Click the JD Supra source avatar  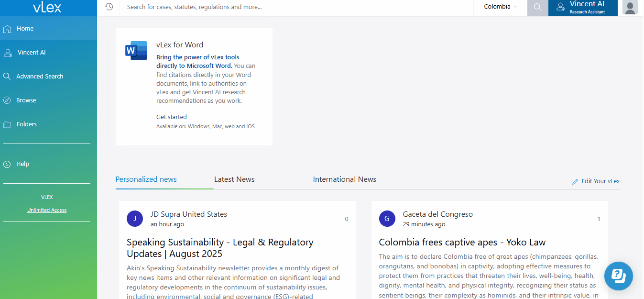(135, 219)
